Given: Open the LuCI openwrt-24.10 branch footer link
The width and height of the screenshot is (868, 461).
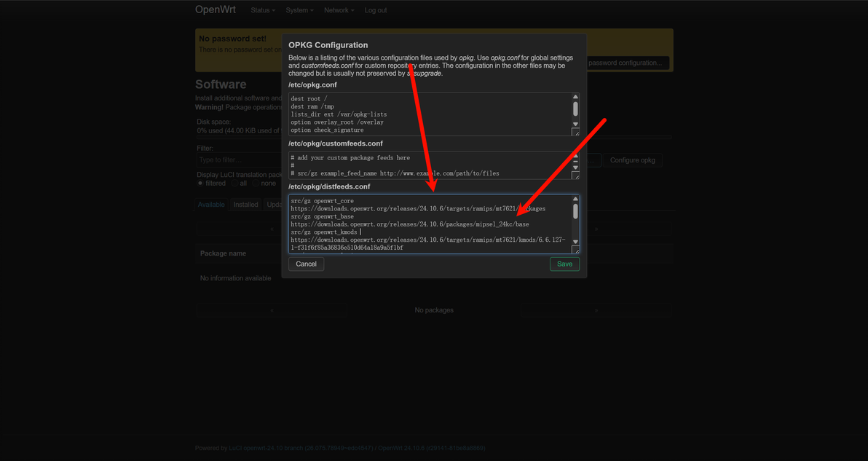Looking at the screenshot, I should tap(300, 449).
